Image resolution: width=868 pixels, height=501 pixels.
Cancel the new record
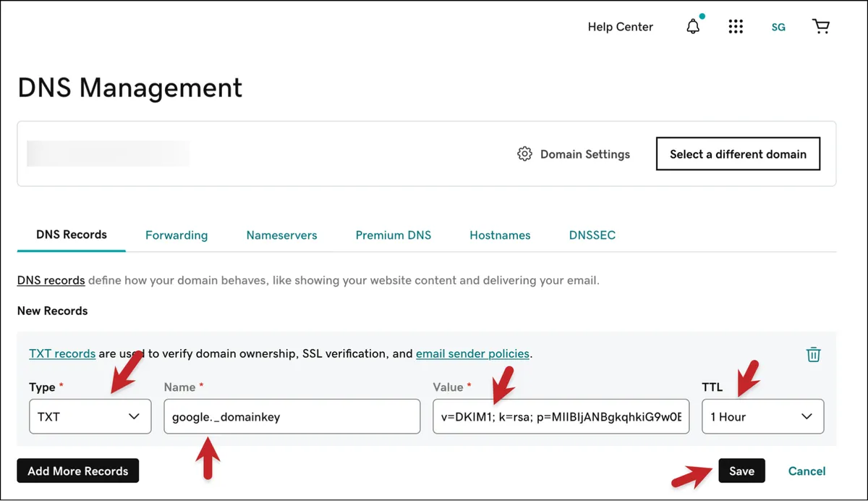(x=807, y=471)
